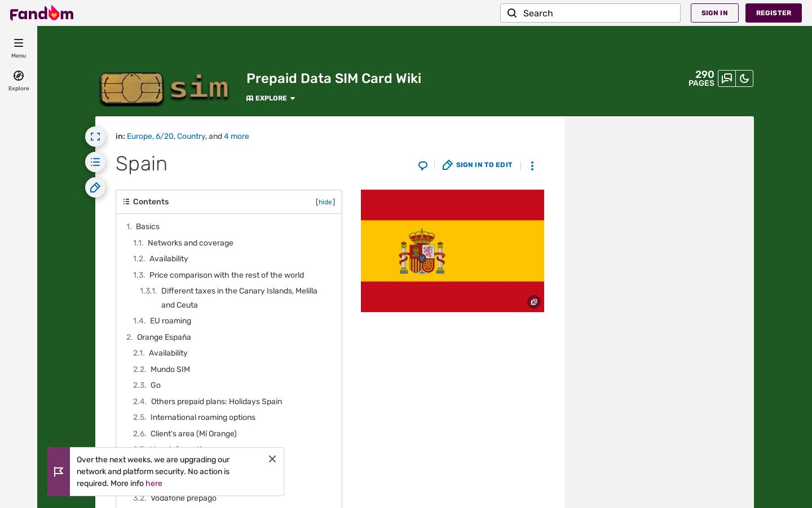Jump to Price comparison with the rest of the world

coord(227,275)
